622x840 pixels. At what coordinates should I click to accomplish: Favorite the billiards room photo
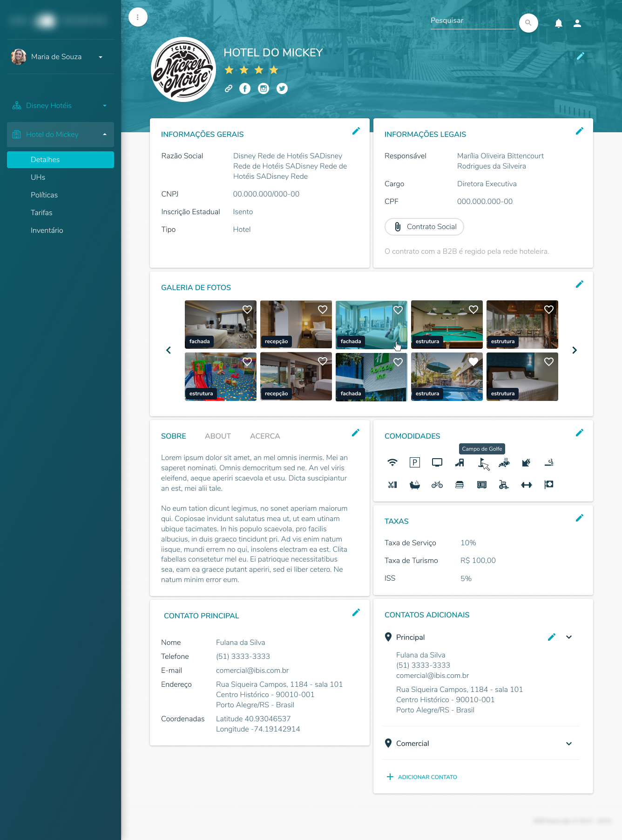tap(473, 310)
